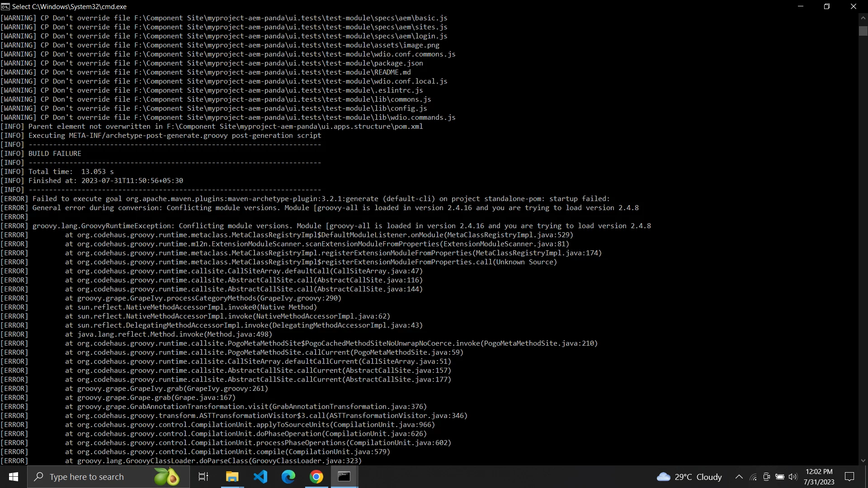Screen dimensions: 868x488
Task: Open the volume speaker icon
Action: [x=793, y=477]
